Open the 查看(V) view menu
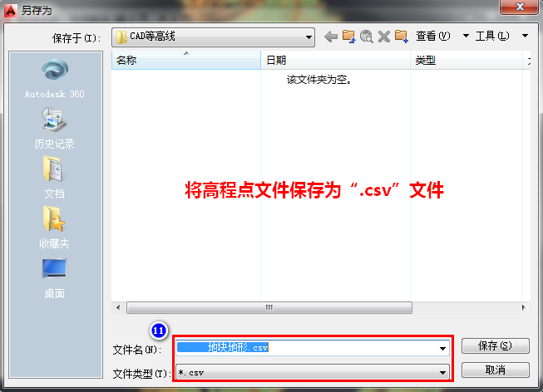Screen dimensions: 543x392 (x=433, y=36)
